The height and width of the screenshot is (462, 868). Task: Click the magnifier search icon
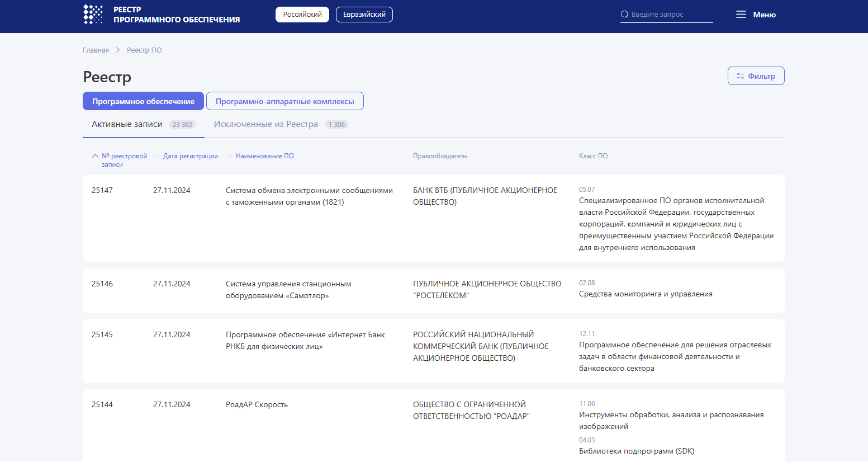624,15
